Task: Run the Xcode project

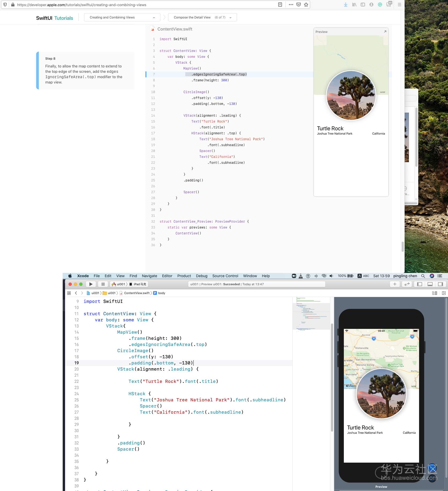Action: [x=91, y=284]
